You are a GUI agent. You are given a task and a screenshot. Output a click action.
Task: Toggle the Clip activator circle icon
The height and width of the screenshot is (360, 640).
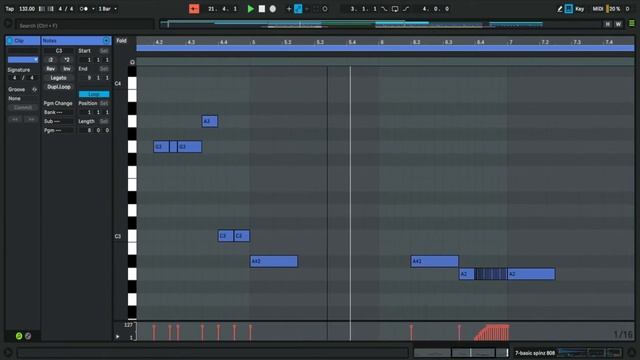click(x=10, y=40)
